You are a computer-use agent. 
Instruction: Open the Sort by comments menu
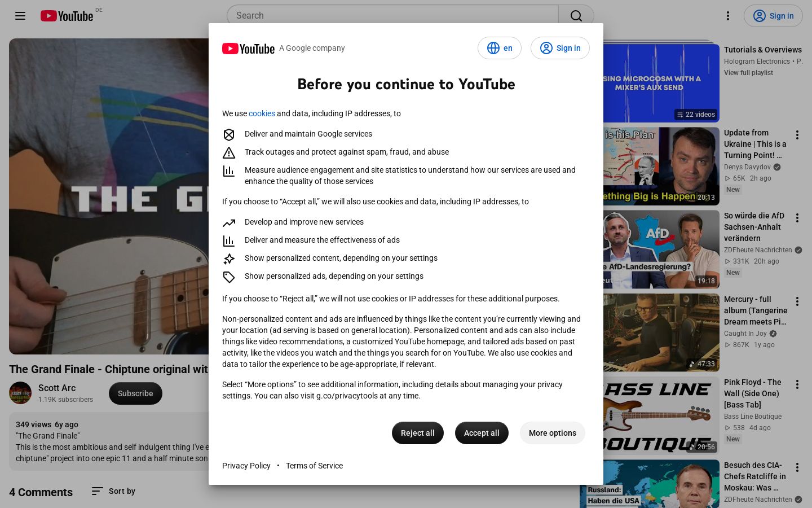click(113, 491)
